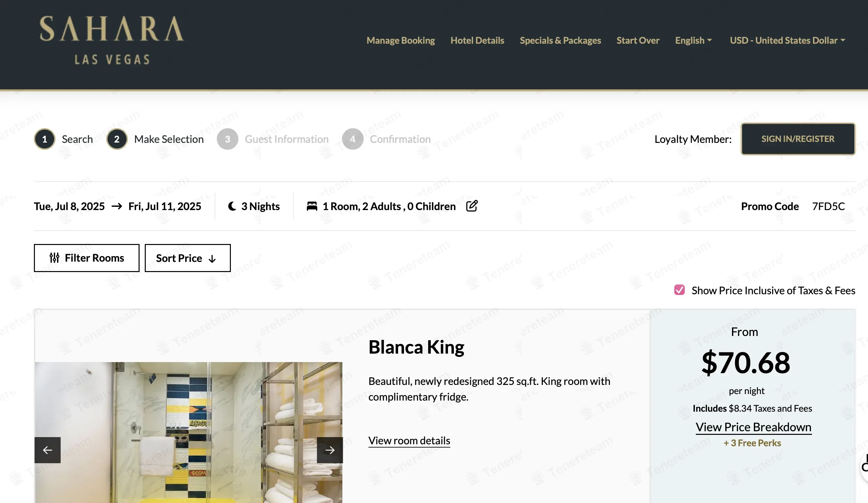Open the View Price Breakdown link
The image size is (868, 503).
coord(753,427)
